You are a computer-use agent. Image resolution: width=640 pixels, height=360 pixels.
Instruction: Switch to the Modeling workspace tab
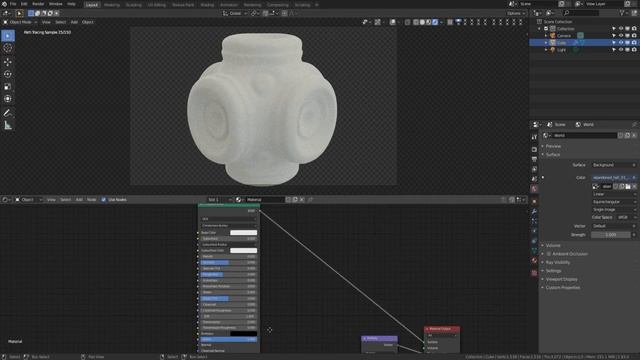(x=112, y=5)
